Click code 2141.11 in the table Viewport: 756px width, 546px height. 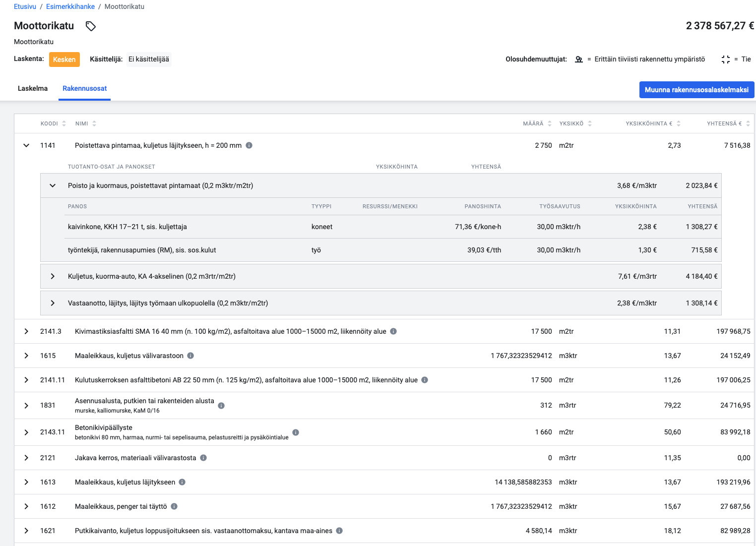coord(53,380)
